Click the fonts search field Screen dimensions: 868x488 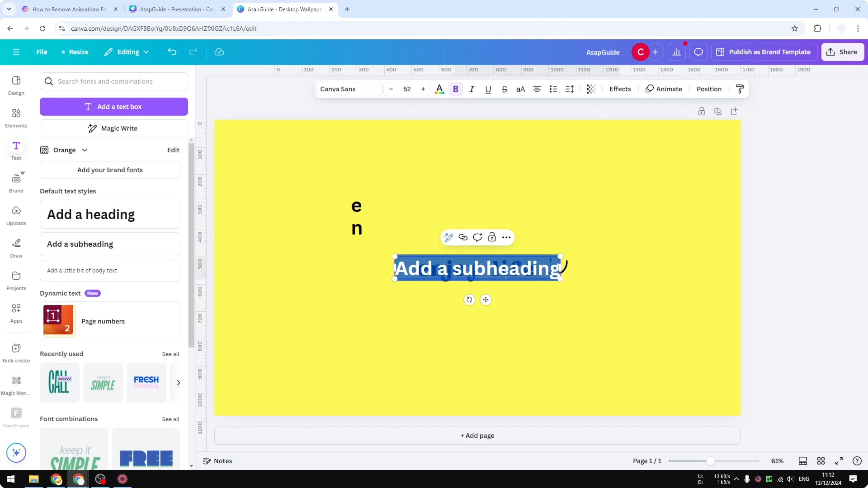[x=114, y=81]
